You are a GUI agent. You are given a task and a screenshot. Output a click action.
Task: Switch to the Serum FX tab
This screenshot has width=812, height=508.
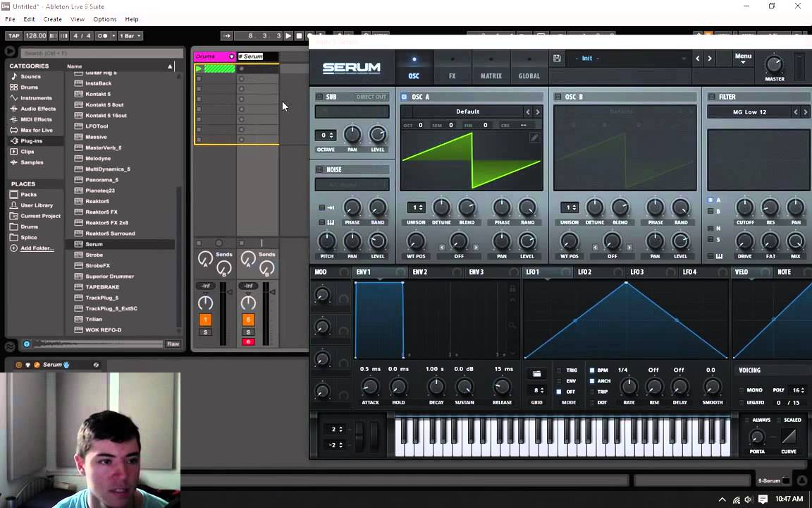point(452,68)
